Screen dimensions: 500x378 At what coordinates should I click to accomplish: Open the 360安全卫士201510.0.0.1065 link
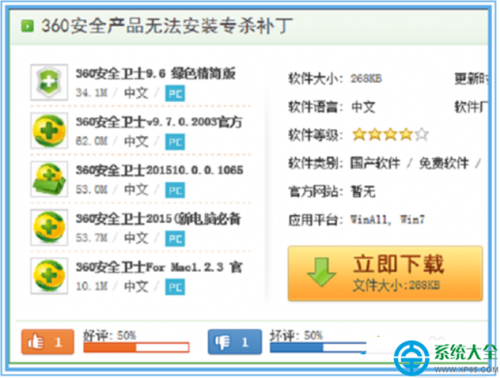pos(160,170)
